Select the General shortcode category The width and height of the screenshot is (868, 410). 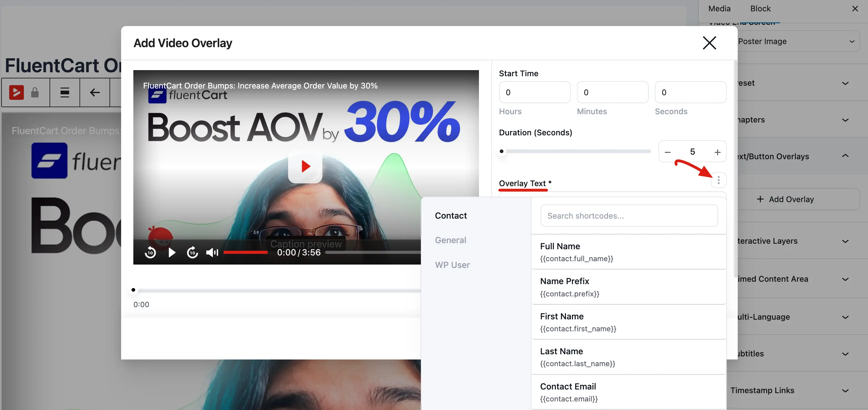pos(451,240)
